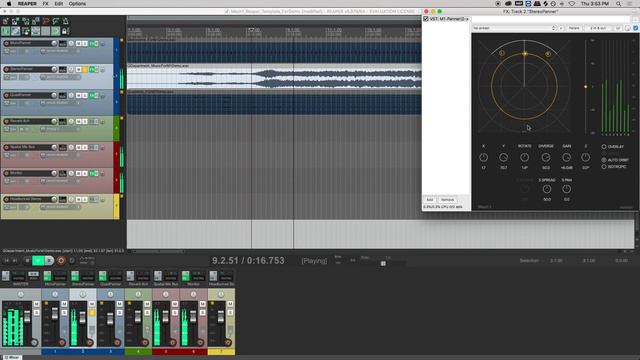Click the ROTATE knob in M1-Panner
Image resolution: width=640 pixels, height=360 pixels.
click(524, 157)
